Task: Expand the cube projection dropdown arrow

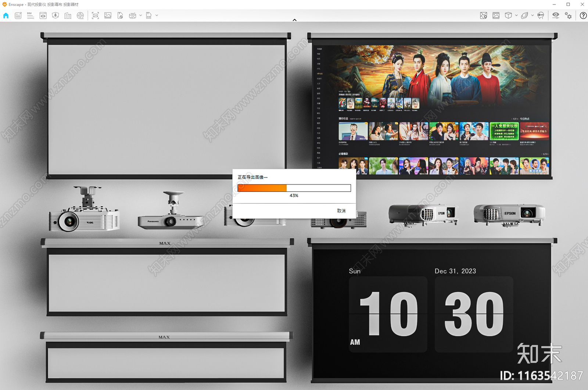Action: click(x=516, y=15)
